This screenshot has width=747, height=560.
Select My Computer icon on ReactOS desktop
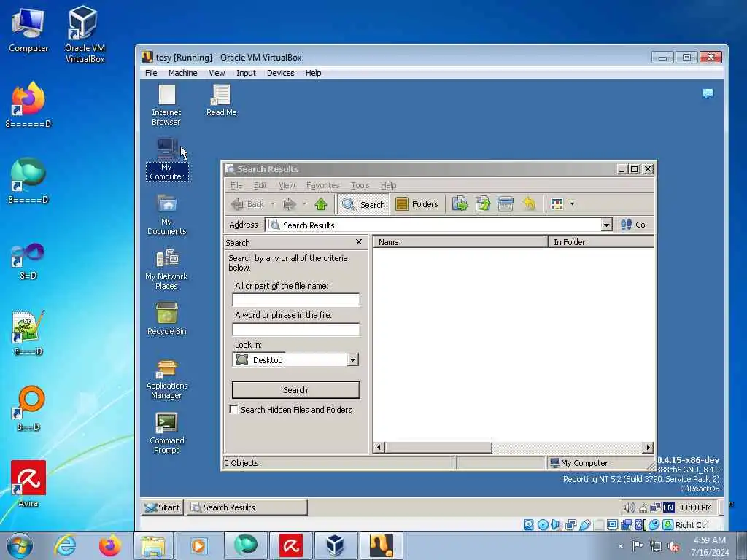(167, 160)
